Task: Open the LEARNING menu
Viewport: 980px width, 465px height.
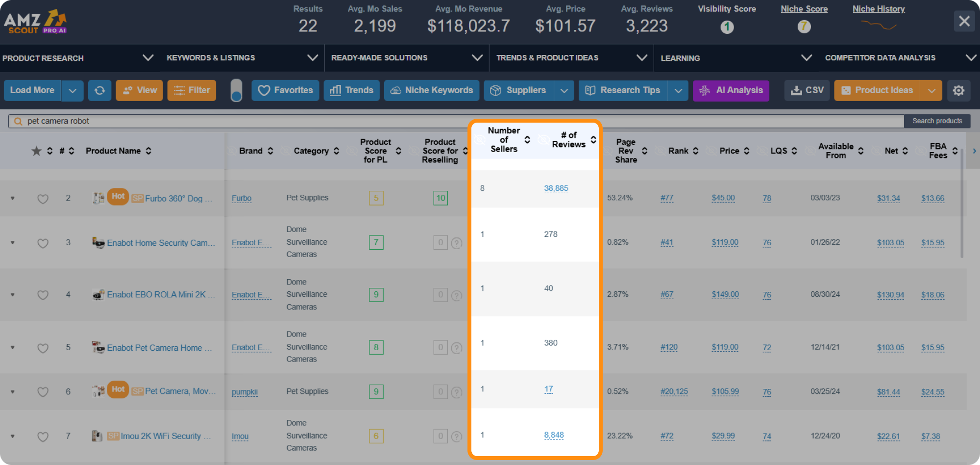Action: pyautogui.click(x=680, y=58)
